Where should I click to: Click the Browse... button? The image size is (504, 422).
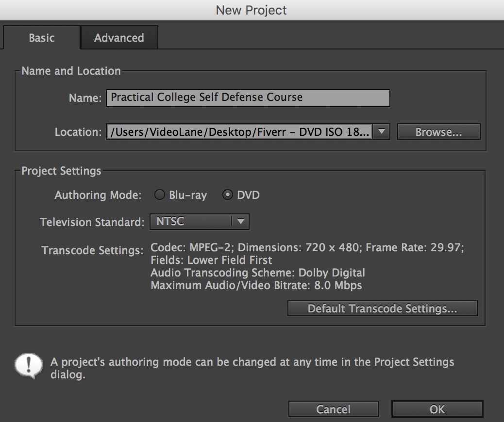click(x=439, y=131)
